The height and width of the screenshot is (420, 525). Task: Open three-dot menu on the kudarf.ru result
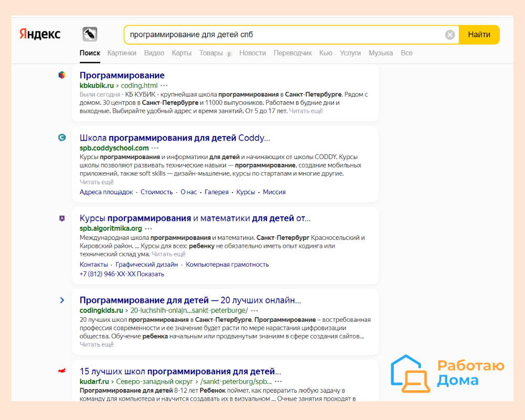278,382
